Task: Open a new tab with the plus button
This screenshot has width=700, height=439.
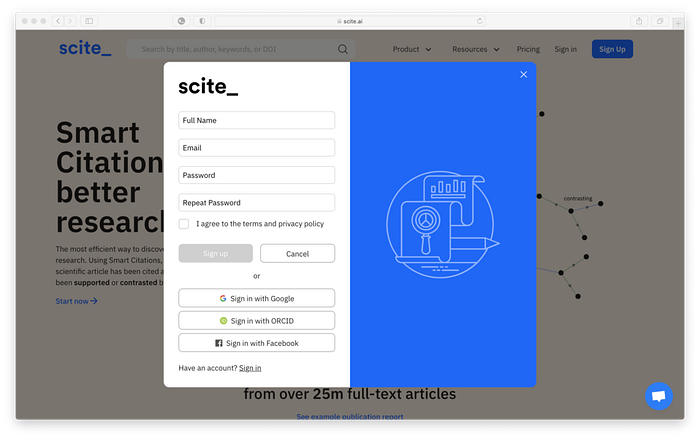Action: 678,23
